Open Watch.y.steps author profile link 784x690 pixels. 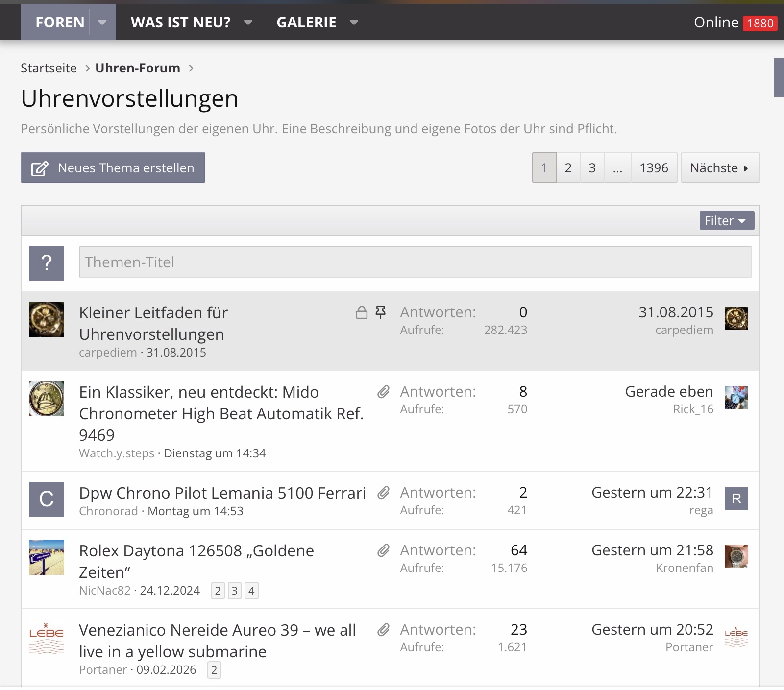[x=117, y=453]
